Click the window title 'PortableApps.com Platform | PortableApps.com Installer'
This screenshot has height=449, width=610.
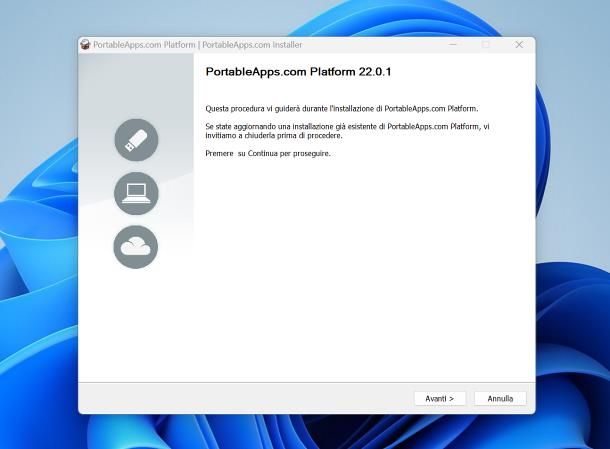tap(198, 45)
